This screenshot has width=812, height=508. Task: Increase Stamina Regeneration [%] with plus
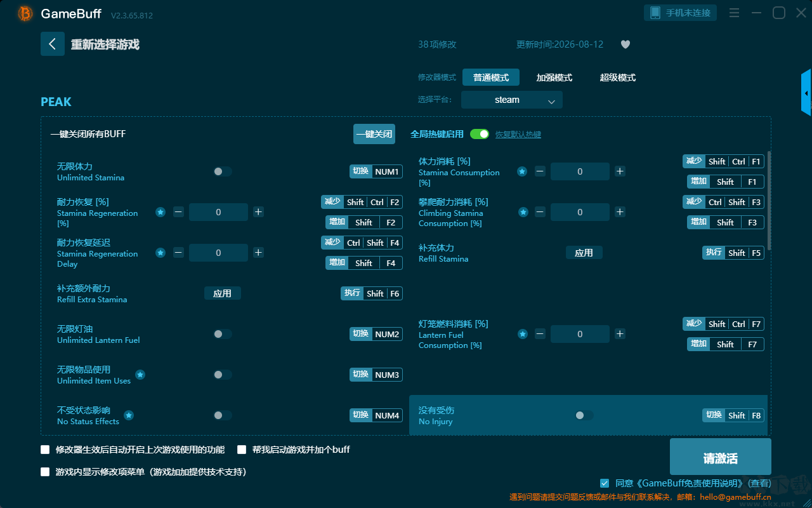(258, 212)
